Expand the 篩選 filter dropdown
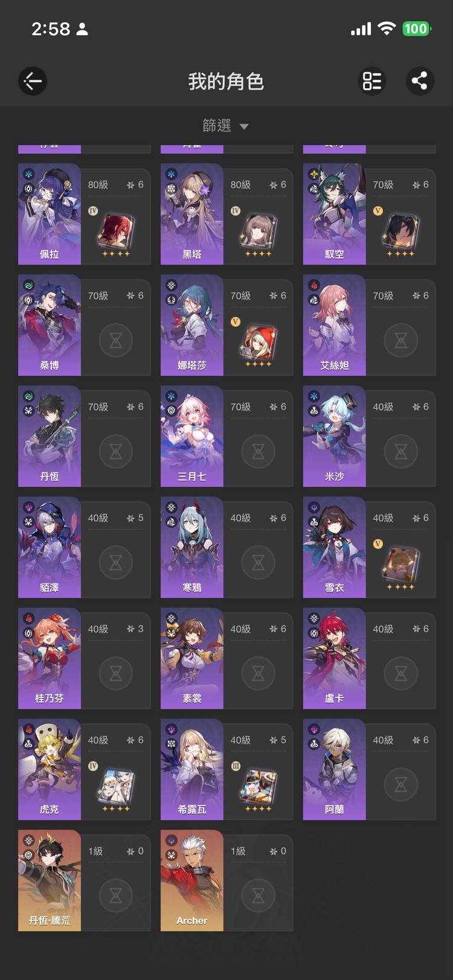 click(226, 126)
